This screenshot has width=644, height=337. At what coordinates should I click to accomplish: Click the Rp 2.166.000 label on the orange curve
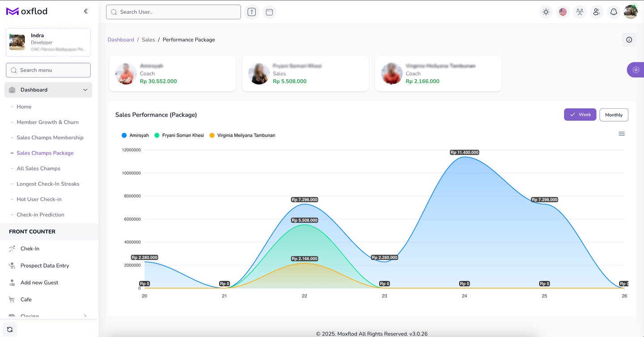[305, 259]
